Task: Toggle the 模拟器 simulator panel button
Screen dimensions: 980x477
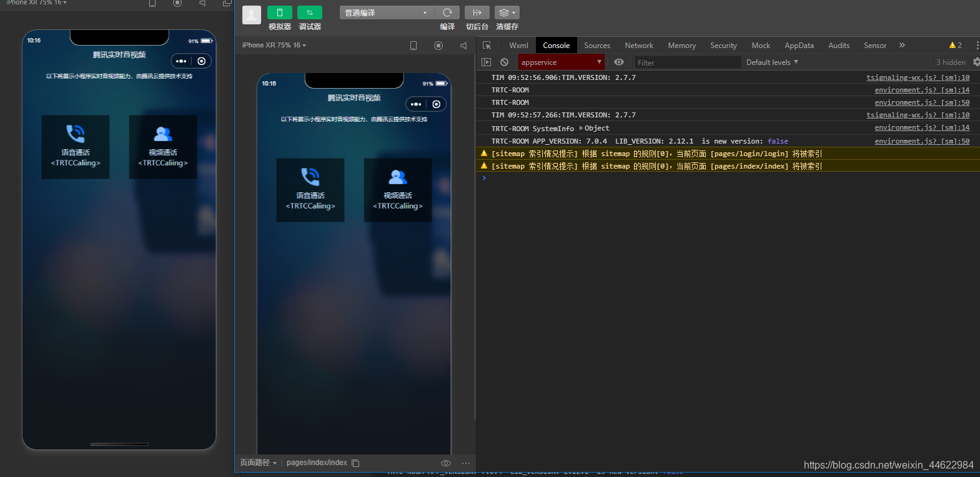Action: (x=279, y=12)
